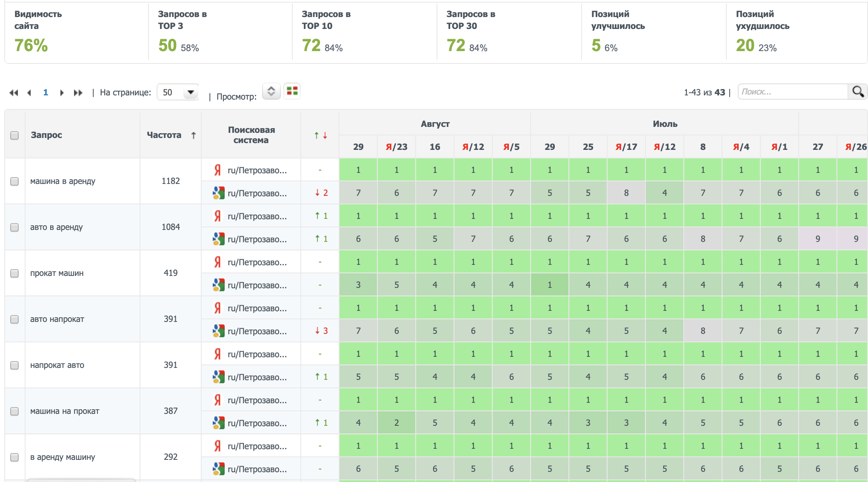Image resolution: width=868 pixels, height=482 pixels.
Task: Click the search magnifier icon
Action: point(857,92)
